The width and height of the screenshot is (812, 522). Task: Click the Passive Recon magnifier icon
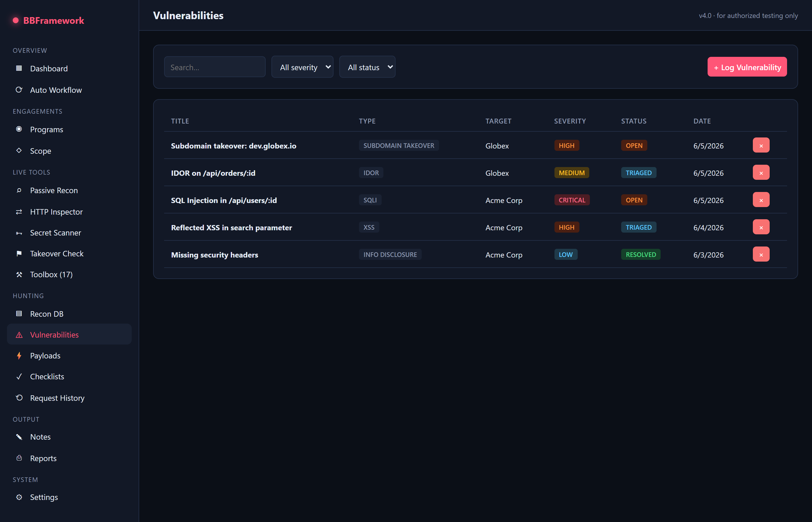19,190
